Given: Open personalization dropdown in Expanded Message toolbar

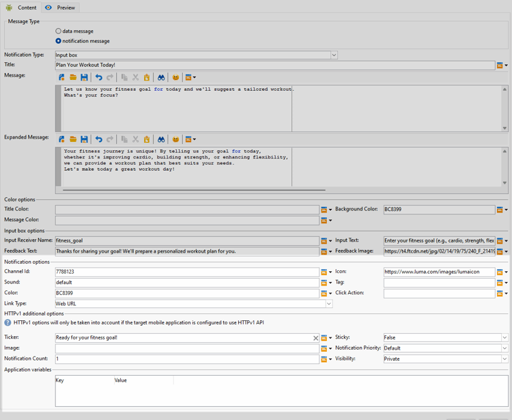Looking at the screenshot, I should pos(190,139).
